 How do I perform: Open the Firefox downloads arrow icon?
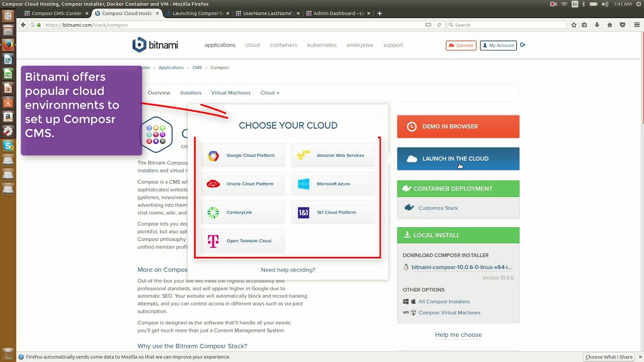tap(597, 25)
